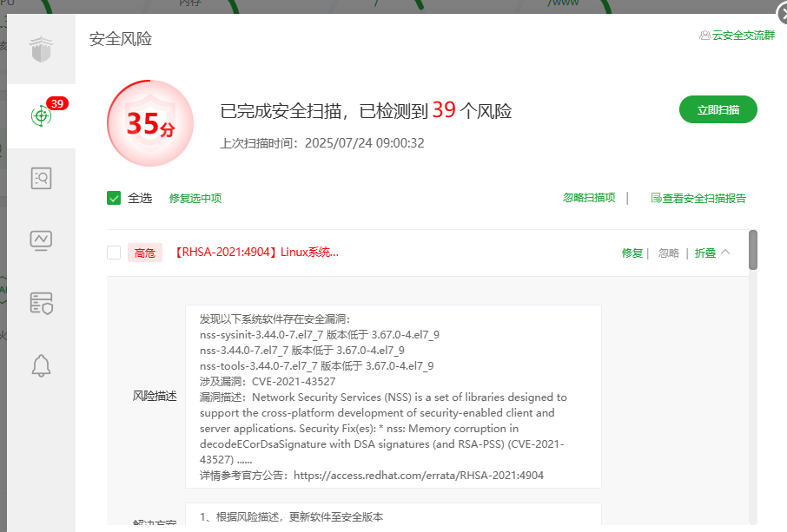Click 忽略 for the RHSA-2021:4904 risk

click(x=668, y=253)
